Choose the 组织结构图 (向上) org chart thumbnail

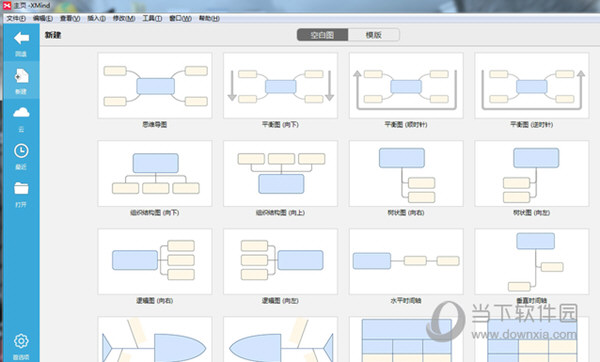pos(280,173)
